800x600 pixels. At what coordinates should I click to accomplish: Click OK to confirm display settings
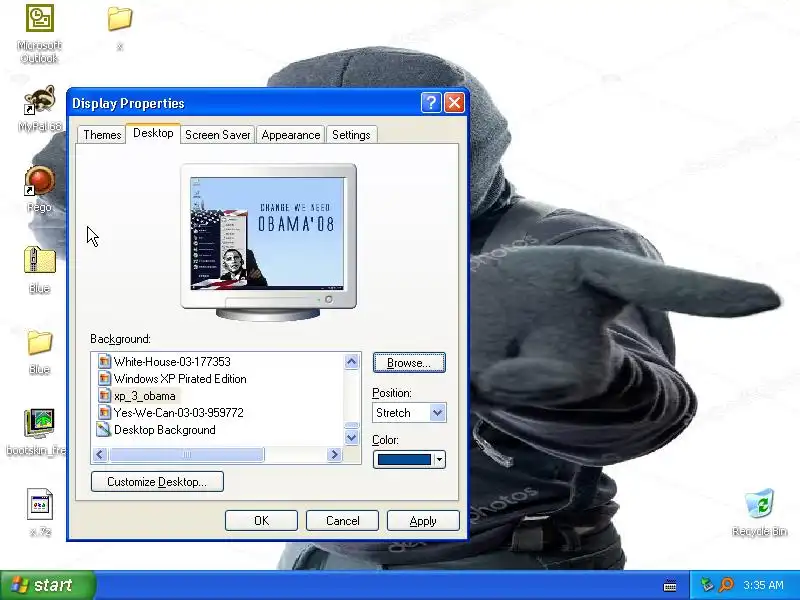(261, 521)
